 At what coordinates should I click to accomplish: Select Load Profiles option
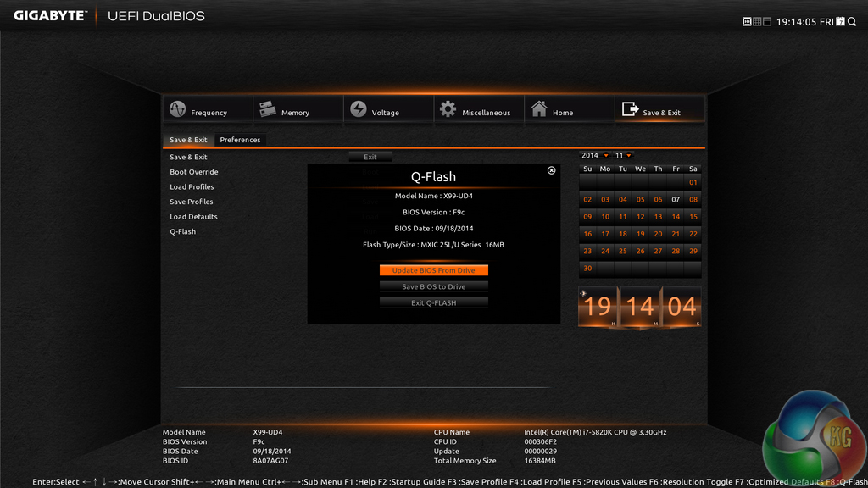pos(192,187)
